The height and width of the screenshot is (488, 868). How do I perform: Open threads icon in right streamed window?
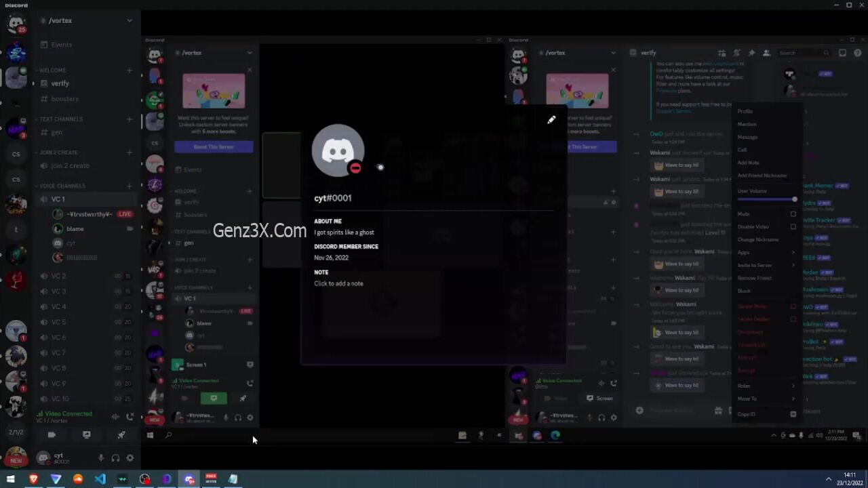point(722,53)
